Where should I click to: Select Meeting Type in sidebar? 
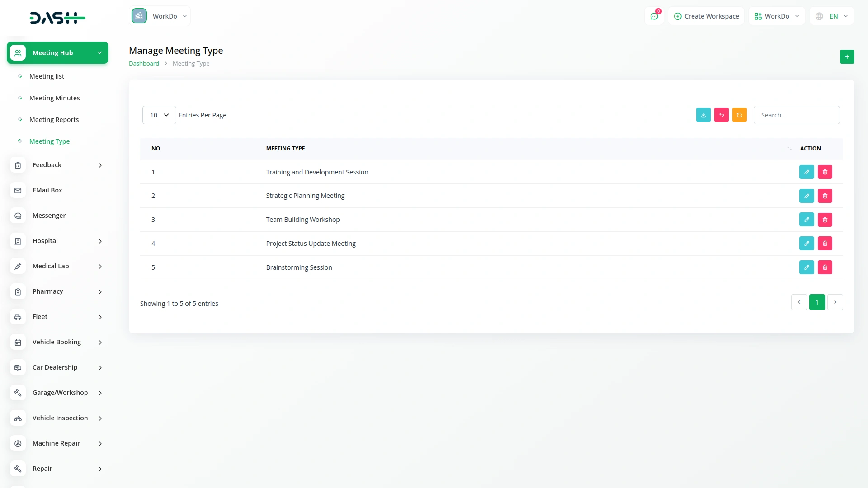point(49,141)
